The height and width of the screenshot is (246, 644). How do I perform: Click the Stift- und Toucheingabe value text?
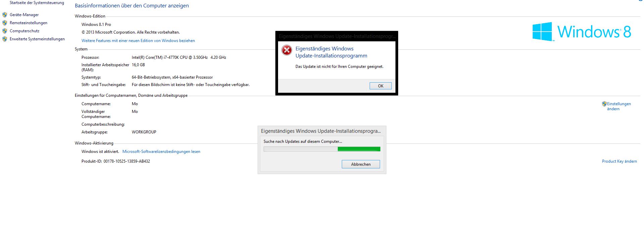tap(191, 85)
